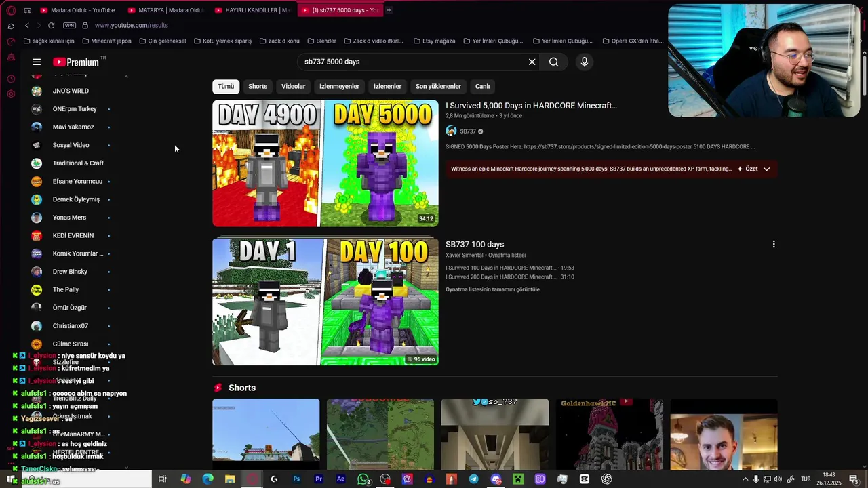
Task: Switch to Madara Olduk YouTube tab
Action: pyautogui.click(x=78, y=10)
